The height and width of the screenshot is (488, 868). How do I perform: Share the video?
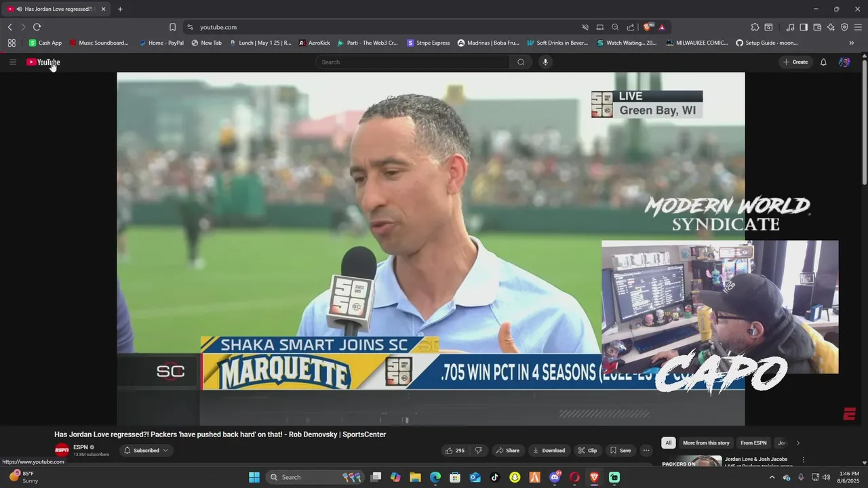point(507,450)
